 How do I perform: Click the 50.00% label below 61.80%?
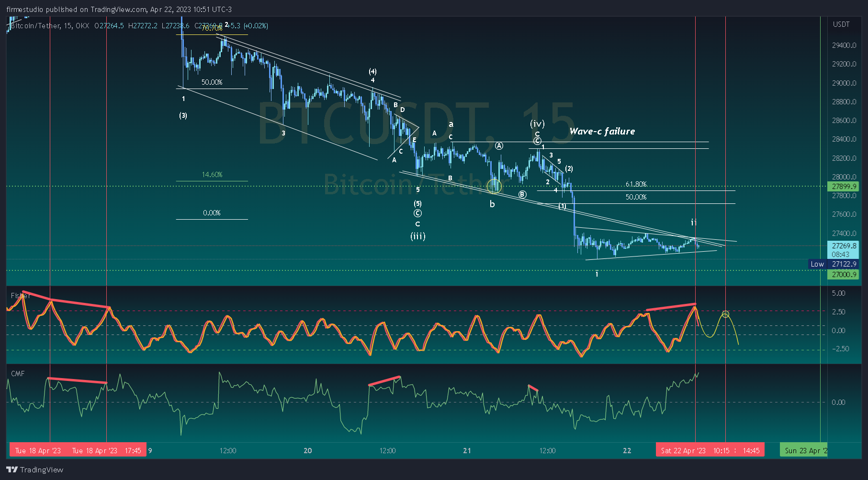tap(636, 197)
